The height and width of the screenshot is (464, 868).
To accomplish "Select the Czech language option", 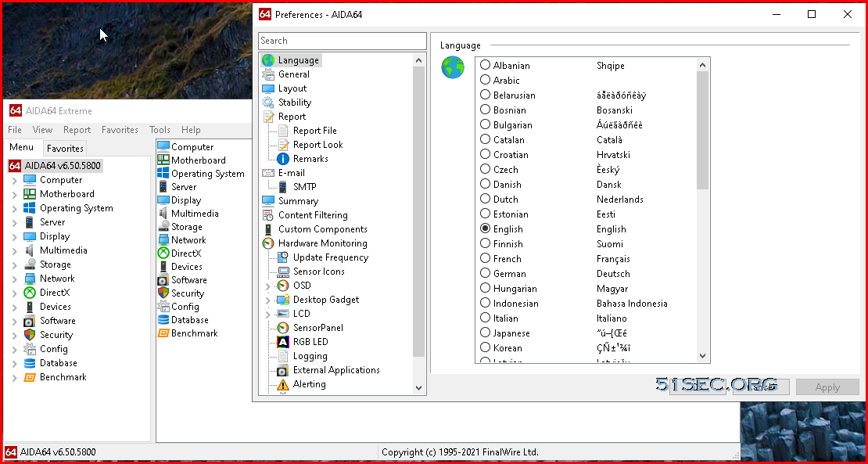I will point(485,170).
